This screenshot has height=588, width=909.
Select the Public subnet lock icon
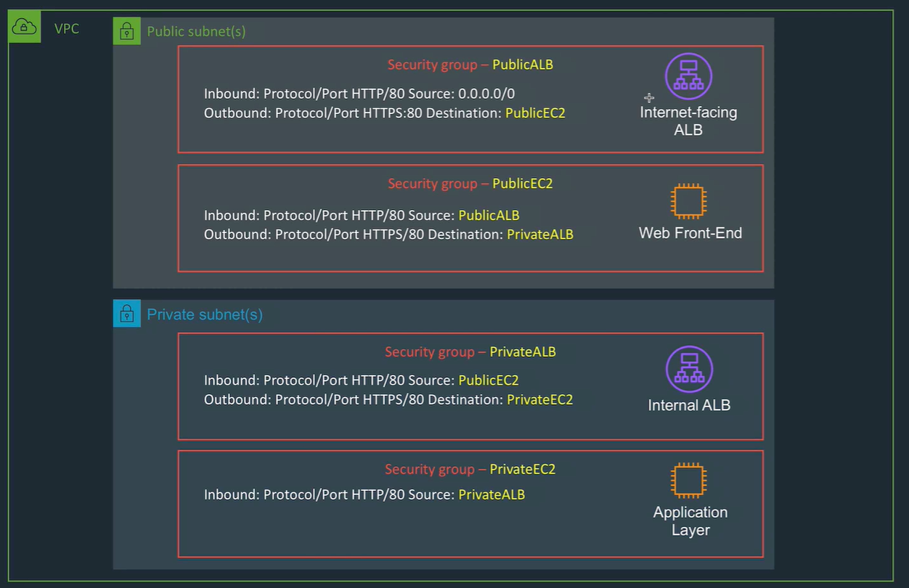coord(126,31)
